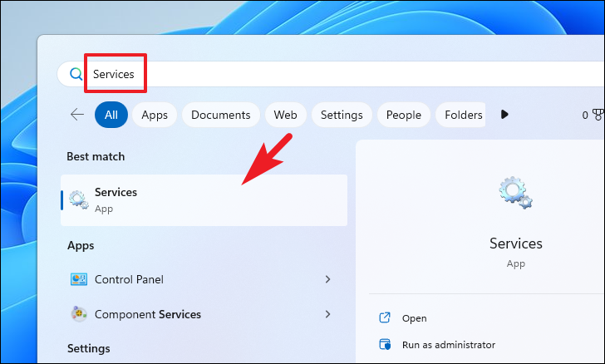Switch to the Documents filter tab
This screenshot has height=364, width=605.
tap(221, 115)
